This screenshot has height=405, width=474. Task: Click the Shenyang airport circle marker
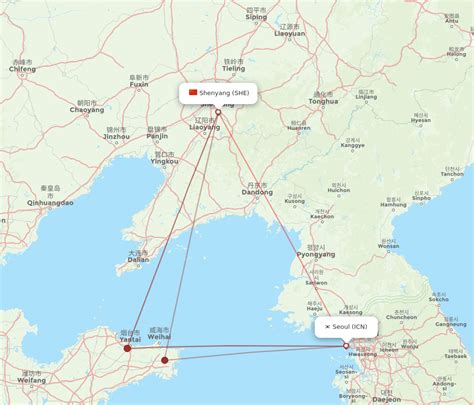(218, 112)
